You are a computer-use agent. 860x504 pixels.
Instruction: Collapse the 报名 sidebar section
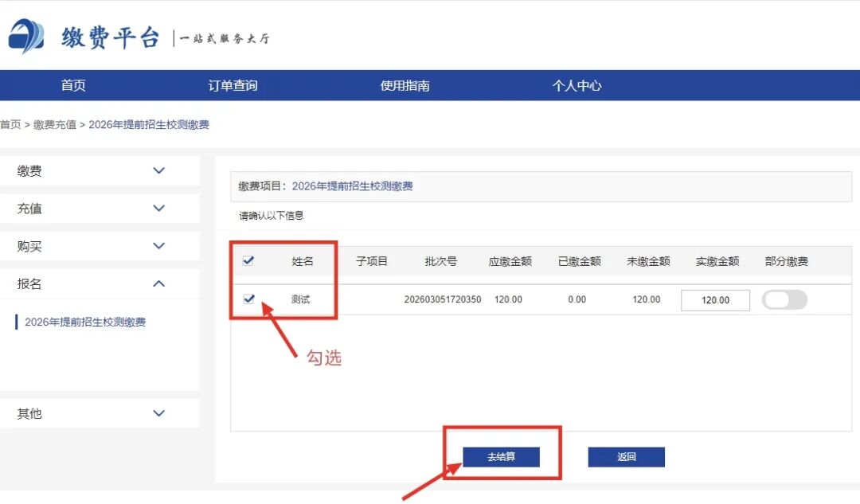pos(158,283)
